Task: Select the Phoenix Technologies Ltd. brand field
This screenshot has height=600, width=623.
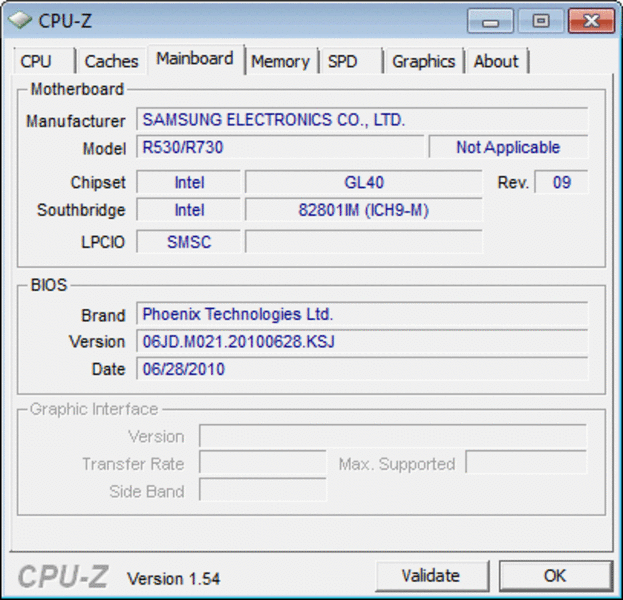Action: pyautogui.click(x=362, y=314)
